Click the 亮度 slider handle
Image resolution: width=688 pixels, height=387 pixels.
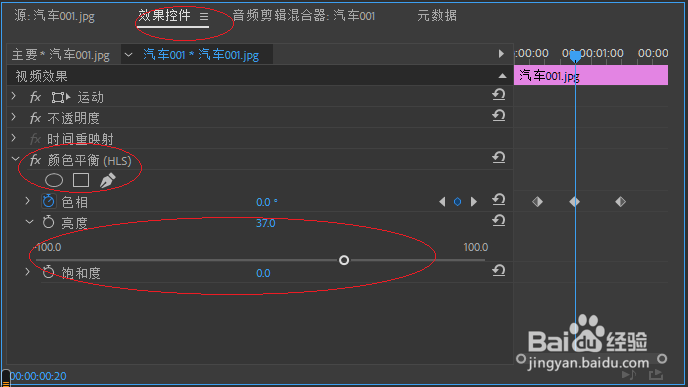point(344,260)
